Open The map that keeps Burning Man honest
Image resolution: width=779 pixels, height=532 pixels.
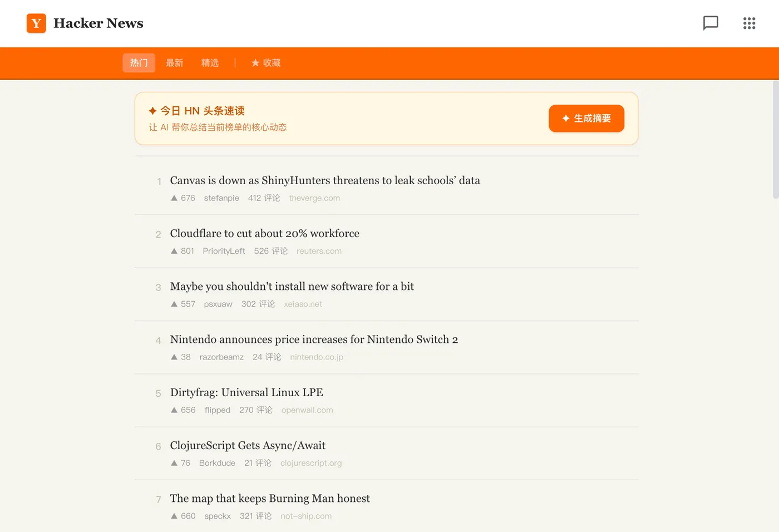tap(270, 499)
